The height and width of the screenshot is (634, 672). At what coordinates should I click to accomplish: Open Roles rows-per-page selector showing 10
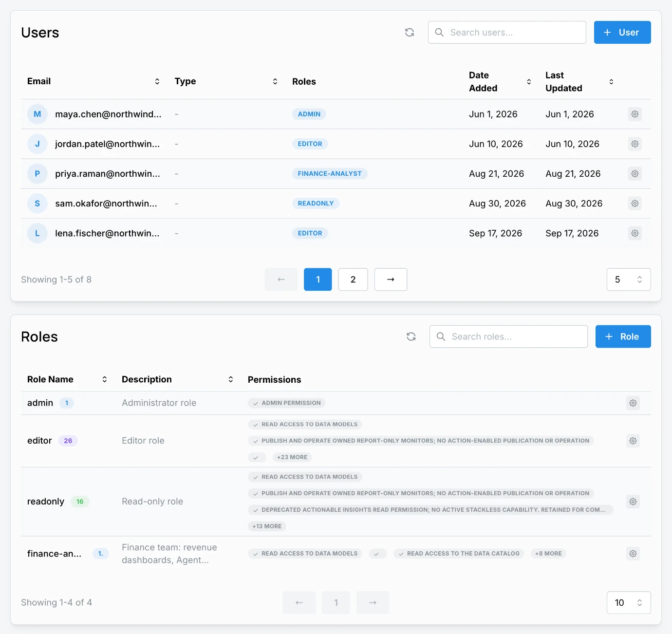pos(629,603)
